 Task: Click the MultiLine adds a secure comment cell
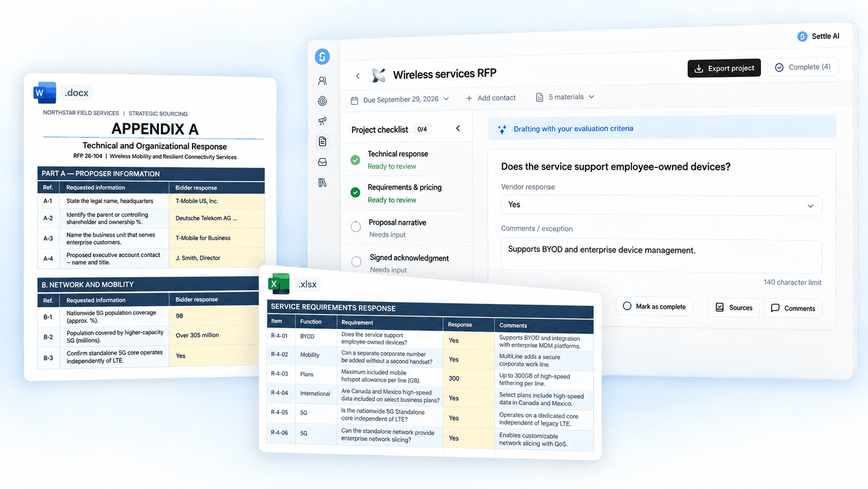544,360
